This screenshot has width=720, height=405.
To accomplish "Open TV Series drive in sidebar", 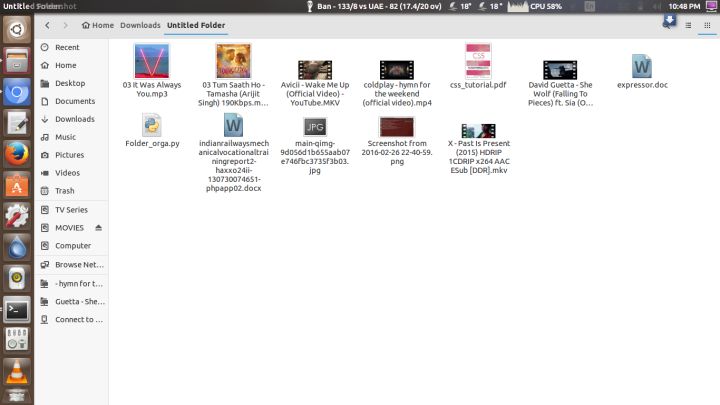I will (72, 210).
